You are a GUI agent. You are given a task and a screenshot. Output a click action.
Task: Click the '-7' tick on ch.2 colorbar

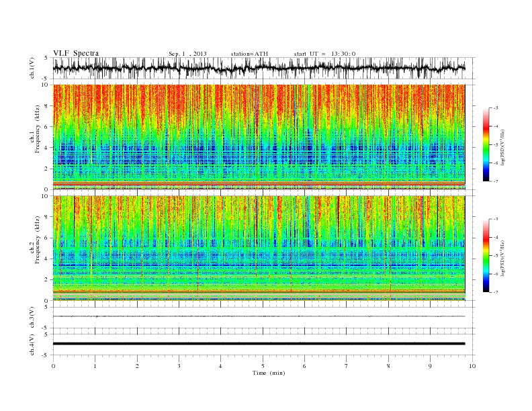(495, 292)
